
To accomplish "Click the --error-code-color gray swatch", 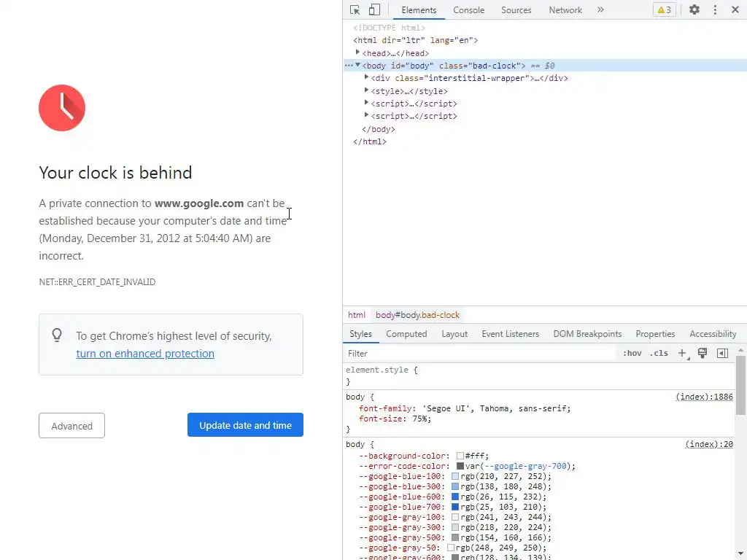I will point(460,466).
